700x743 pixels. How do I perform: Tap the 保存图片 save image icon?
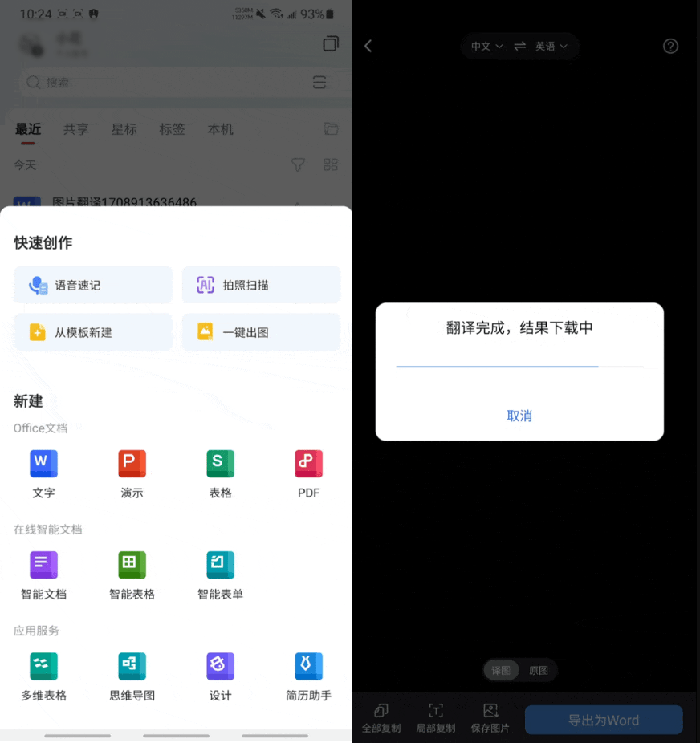[x=490, y=717]
